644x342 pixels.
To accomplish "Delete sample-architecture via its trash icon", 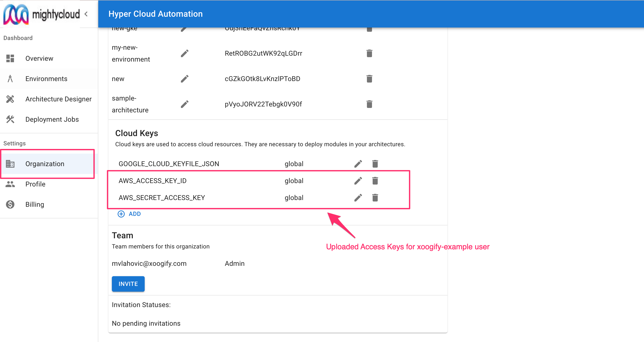I will (369, 104).
